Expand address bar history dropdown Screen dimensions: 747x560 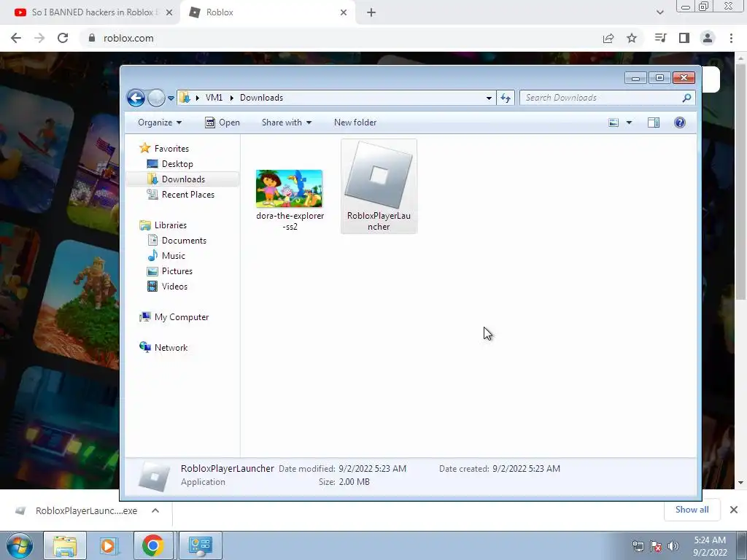489,98
